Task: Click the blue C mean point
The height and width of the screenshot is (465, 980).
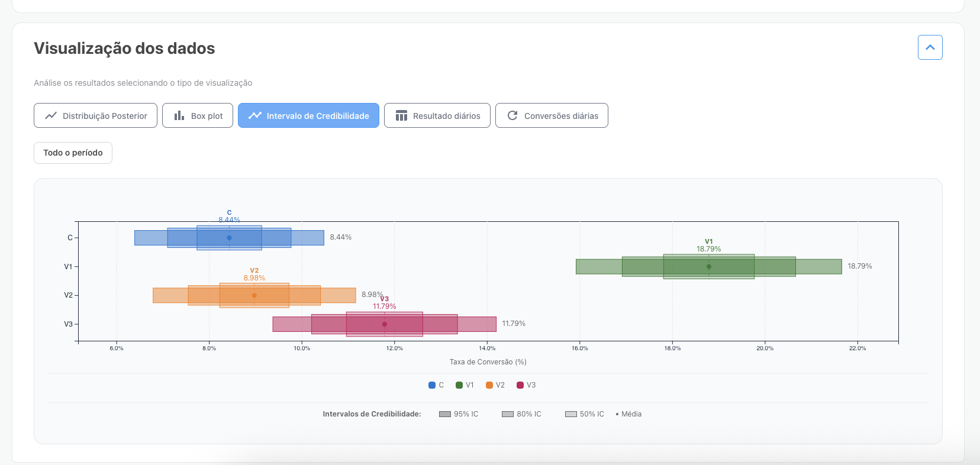Action: tap(229, 238)
